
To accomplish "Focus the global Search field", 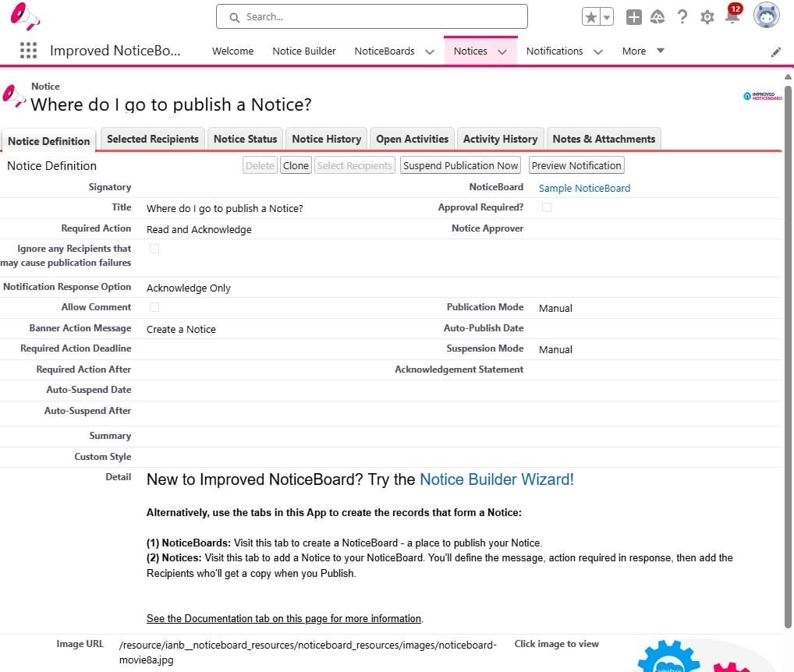I will pos(372,16).
